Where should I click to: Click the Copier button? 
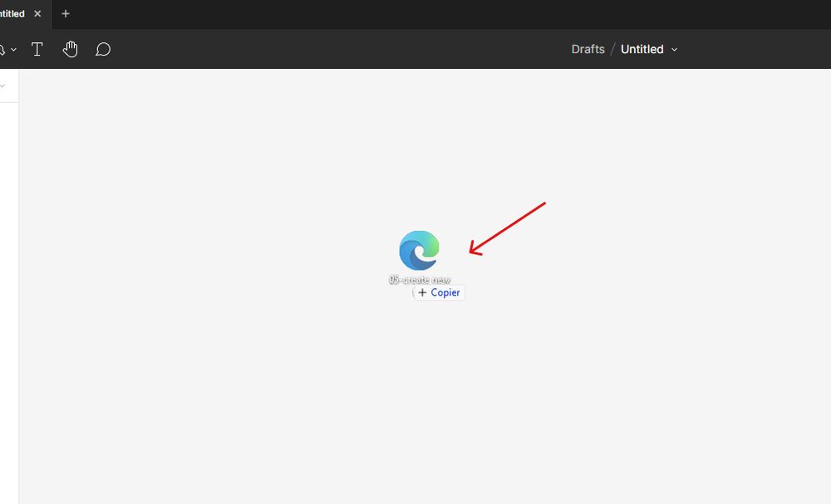(x=439, y=292)
